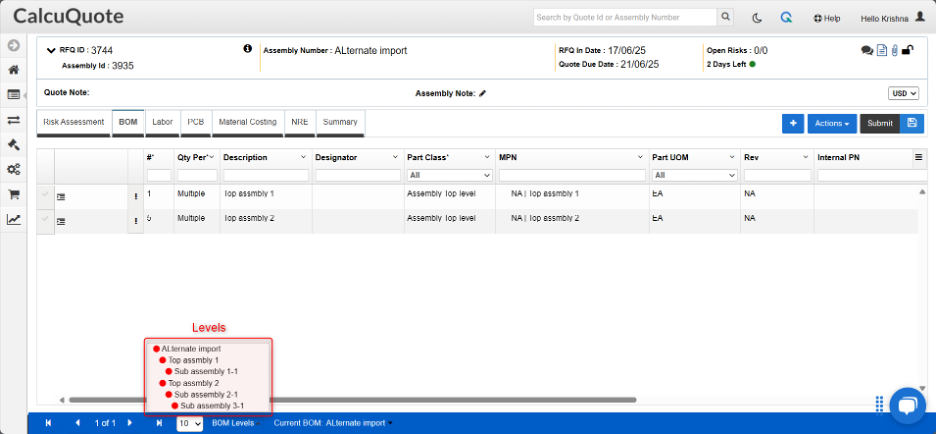Viewport: 936px width, 434px height.
Task: Tick the checkmark for Top assmbly 1 row
Action: pos(45,194)
